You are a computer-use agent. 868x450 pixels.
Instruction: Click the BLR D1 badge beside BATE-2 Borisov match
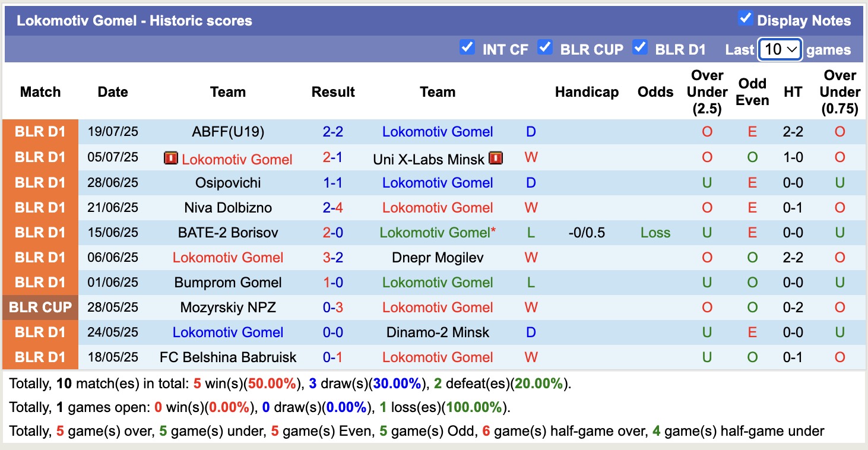coord(40,232)
